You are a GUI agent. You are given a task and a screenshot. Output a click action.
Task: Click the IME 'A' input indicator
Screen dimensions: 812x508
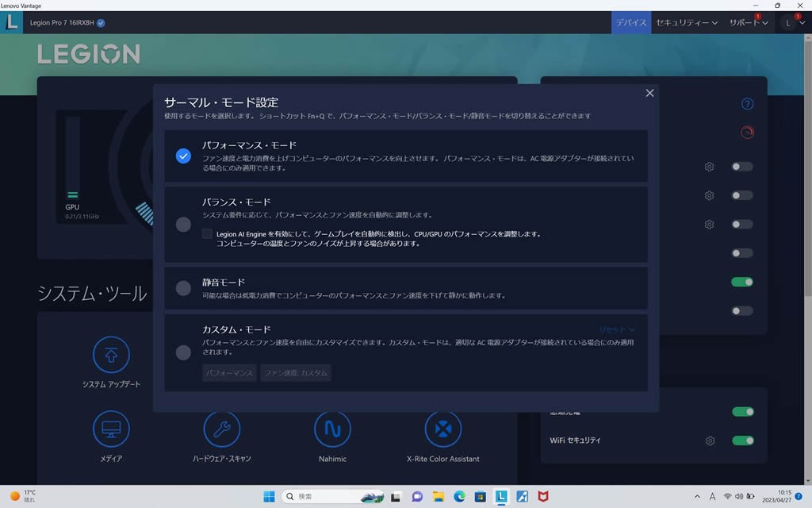point(712,497)
